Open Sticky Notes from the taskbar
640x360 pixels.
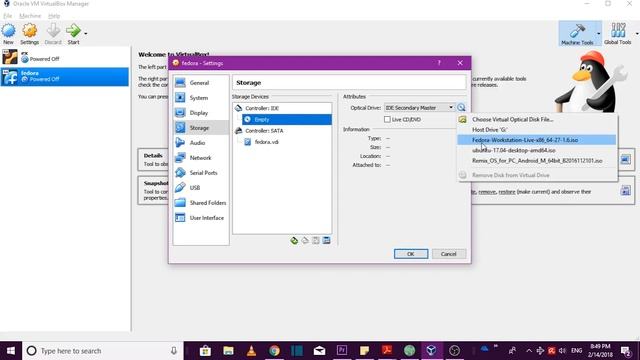coord(364,351)
